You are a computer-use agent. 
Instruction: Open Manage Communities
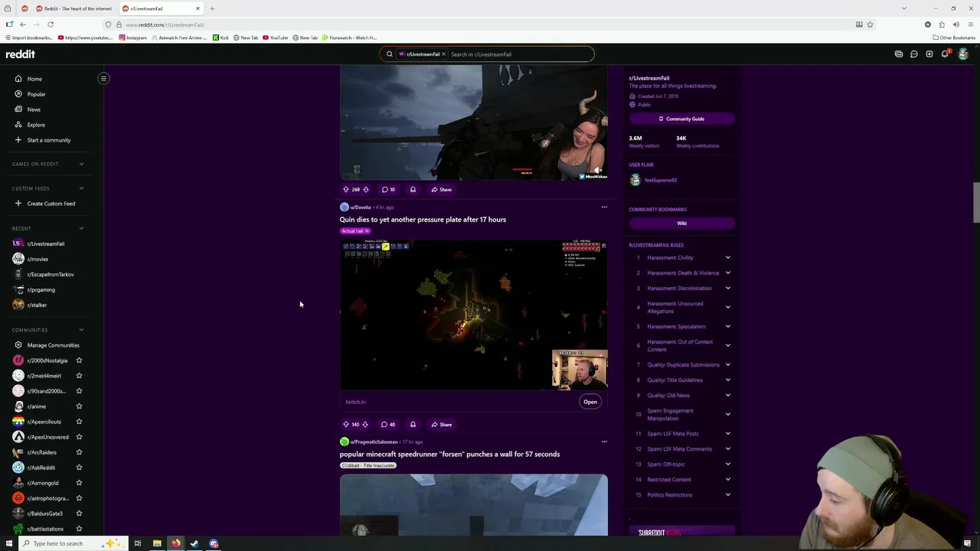(52, 345)
